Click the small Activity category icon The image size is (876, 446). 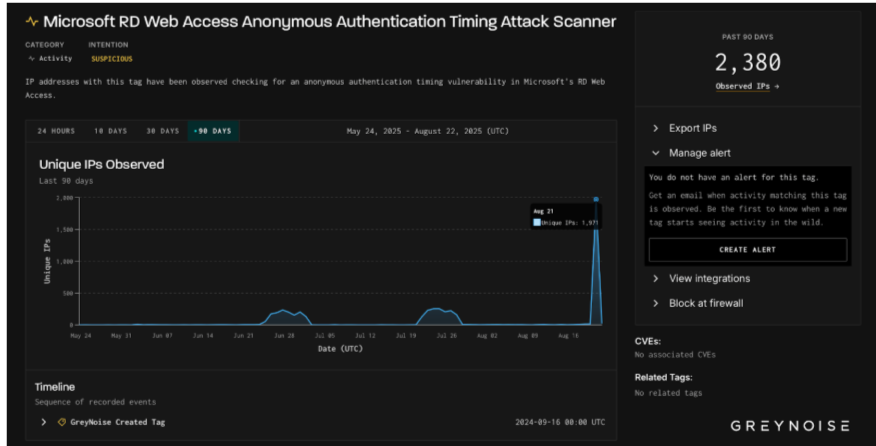[31, 59]
